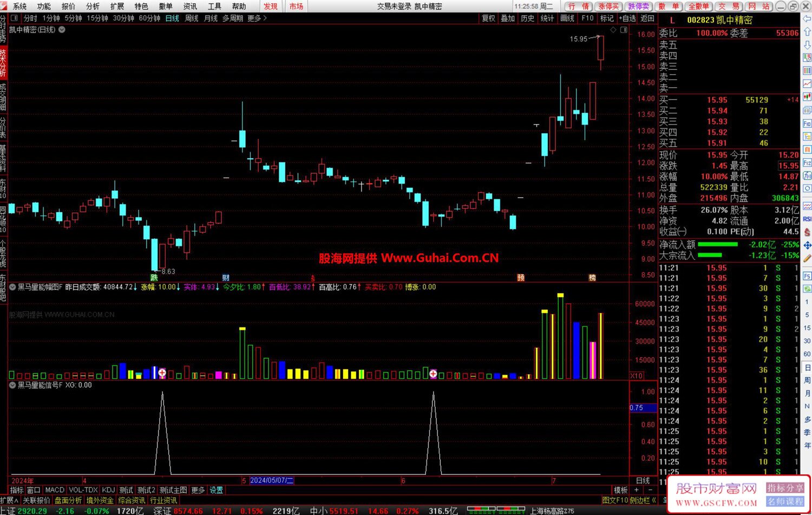Click the 日 period icon in right sidebar

[807, 368]
